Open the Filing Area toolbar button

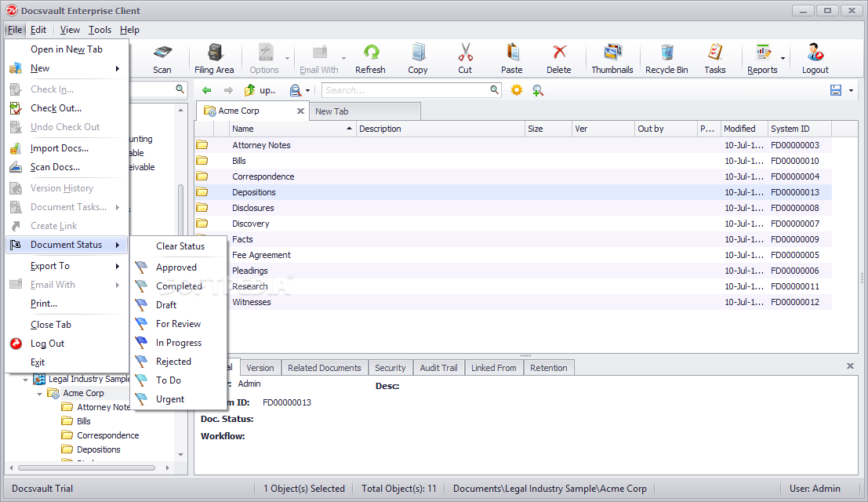click(214, 58)
